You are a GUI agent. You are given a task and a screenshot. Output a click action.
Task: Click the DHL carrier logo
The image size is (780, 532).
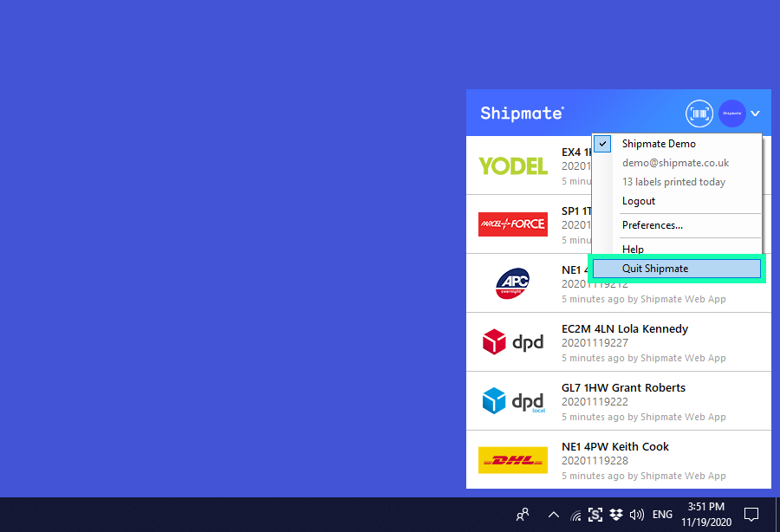click(513, 460)
